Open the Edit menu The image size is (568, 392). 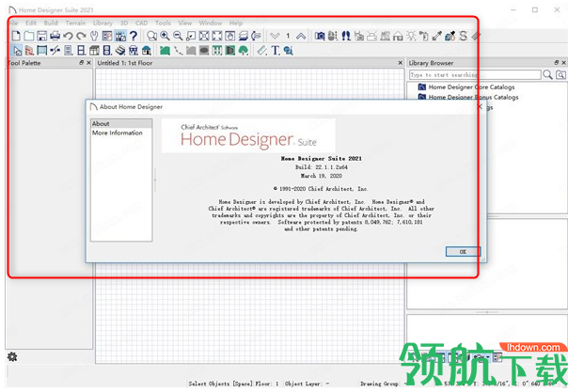31,23
